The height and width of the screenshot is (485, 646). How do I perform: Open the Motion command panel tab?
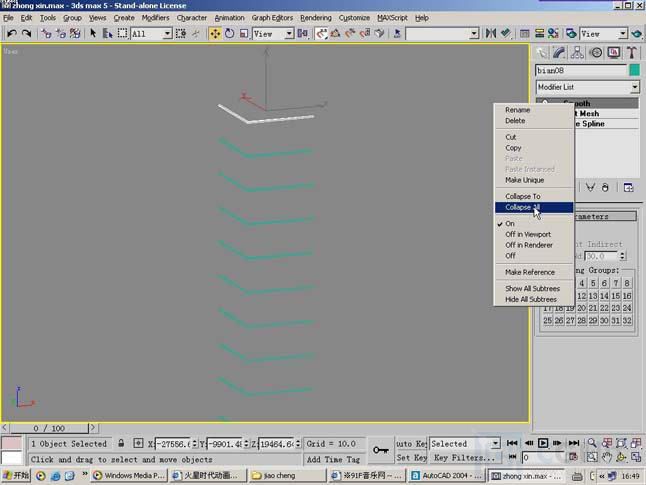tap(596, 53)
